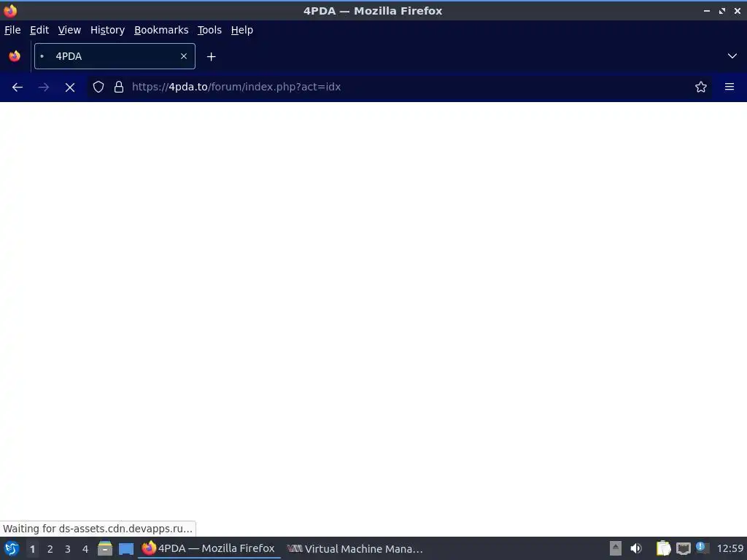Maximize the Firefox window
Image resolution: width=747 pixels, height=560 pixels.
click(x=722, y=10)
